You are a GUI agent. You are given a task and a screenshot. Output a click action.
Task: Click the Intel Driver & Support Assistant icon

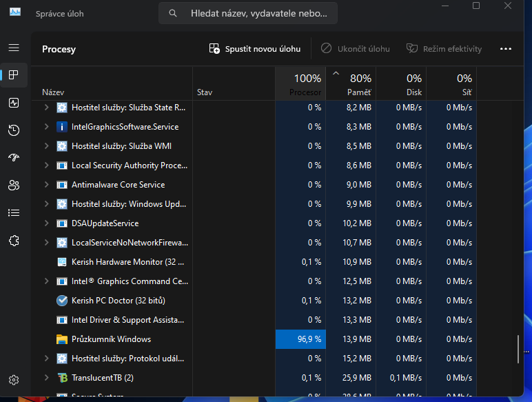pyautogui.click(x=62, y=320)
